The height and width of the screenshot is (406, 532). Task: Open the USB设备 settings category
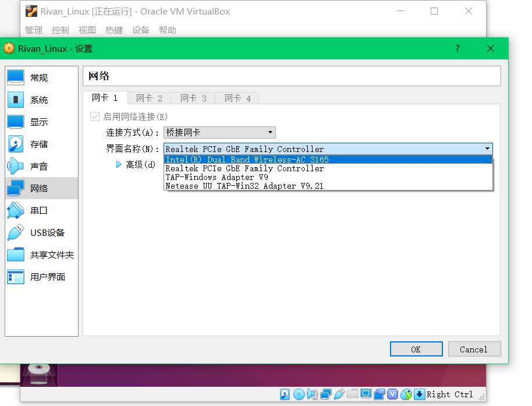[x=41, y=232]
